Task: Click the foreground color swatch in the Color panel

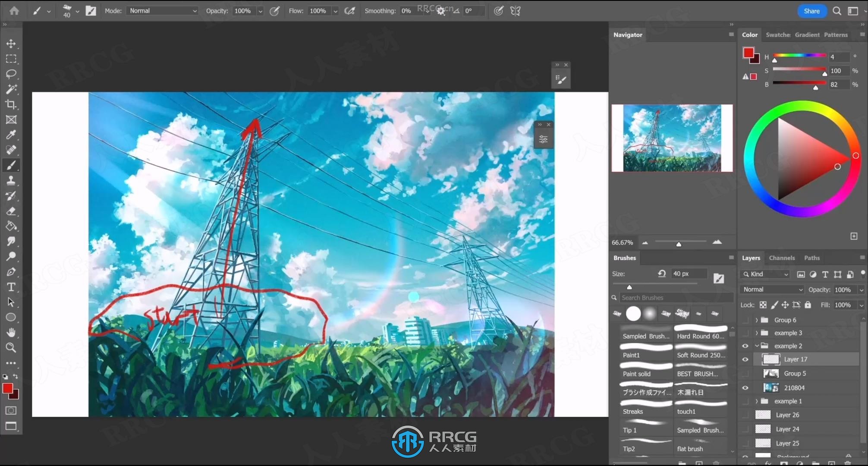Action: point(748,53)
